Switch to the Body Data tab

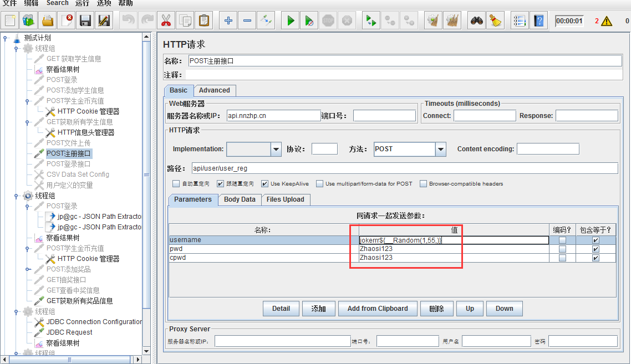click(x=240, y=199)
